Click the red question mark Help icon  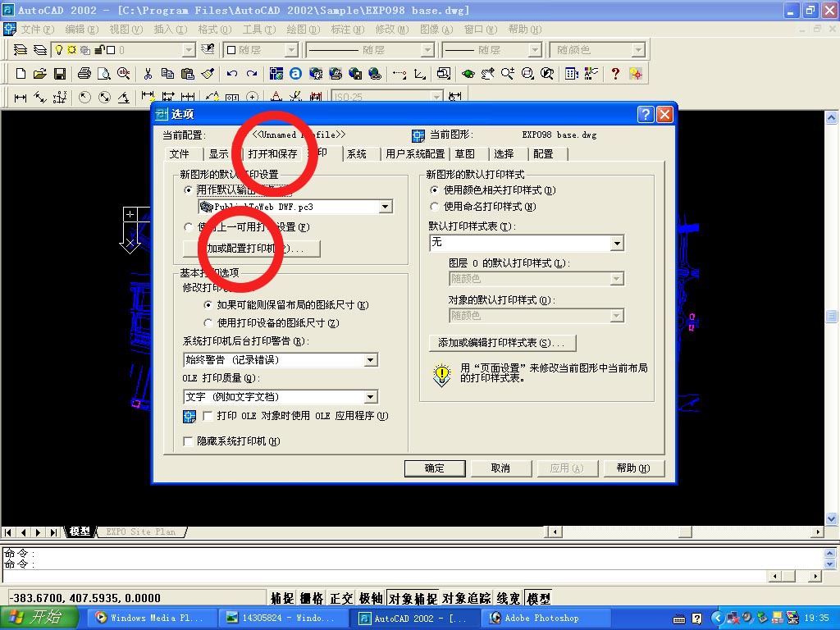pos(615,74)
